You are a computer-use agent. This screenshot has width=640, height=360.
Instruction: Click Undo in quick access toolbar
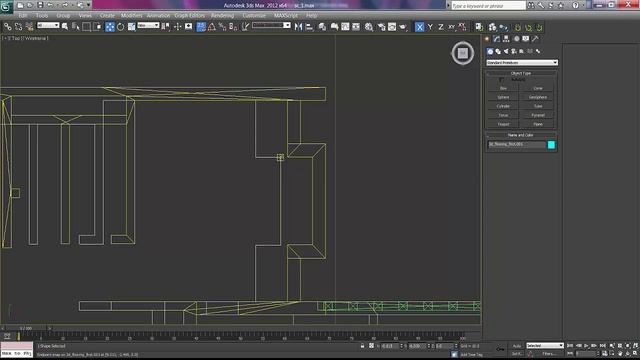pos(50,5)
